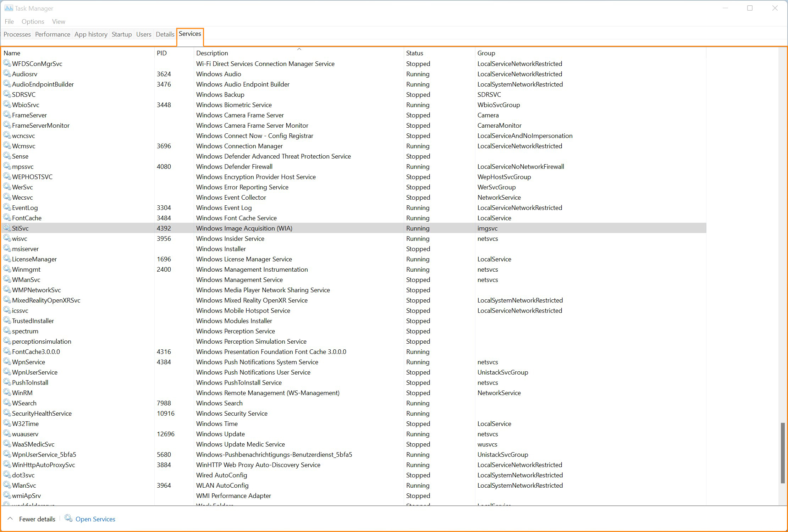Select the PushToInstall service name
This screenshot has height=532, width=788.
30,382
